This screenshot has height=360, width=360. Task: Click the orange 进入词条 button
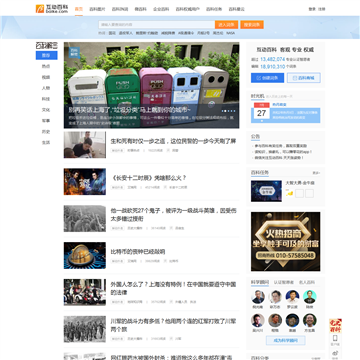click(x=226, y=25)
